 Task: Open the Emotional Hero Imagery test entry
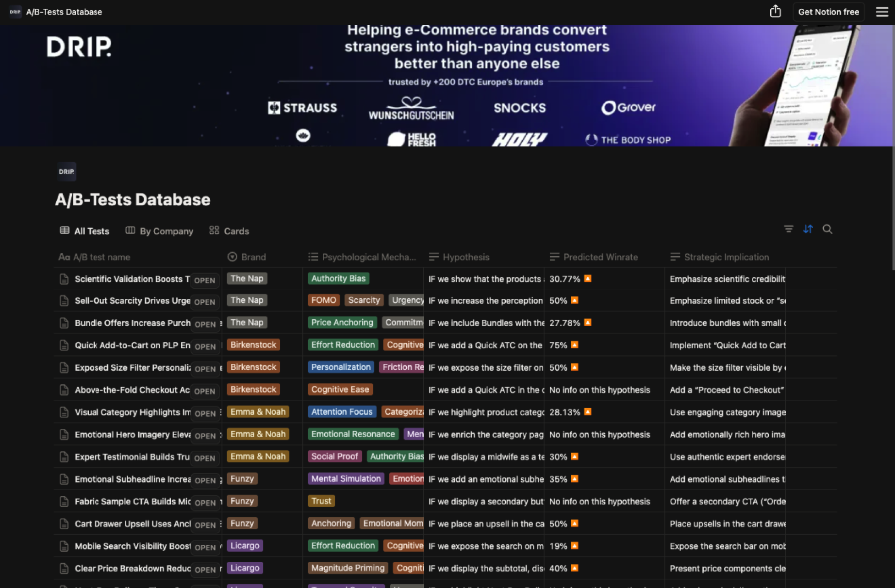pos(133,435)
